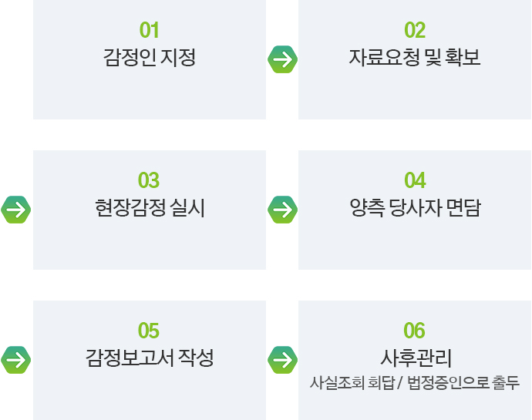Screen dimensions: 532x420
Task: Click the arrow icon between steps 01 and 02
Action: (x=282, y=59)
